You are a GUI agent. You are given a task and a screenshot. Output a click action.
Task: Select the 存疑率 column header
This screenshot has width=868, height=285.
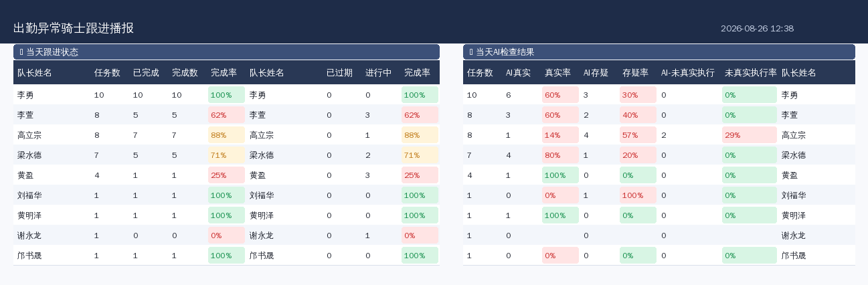[635, 72]
